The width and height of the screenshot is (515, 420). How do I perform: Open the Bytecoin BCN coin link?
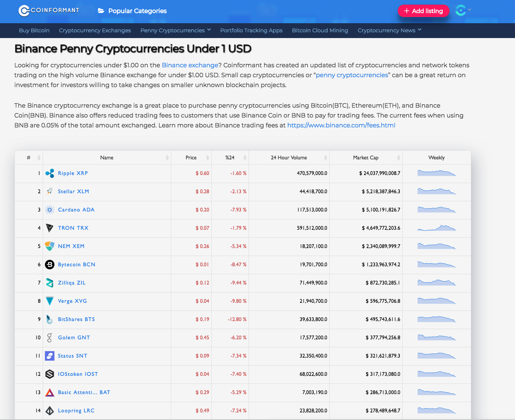(x=77, y=264)
